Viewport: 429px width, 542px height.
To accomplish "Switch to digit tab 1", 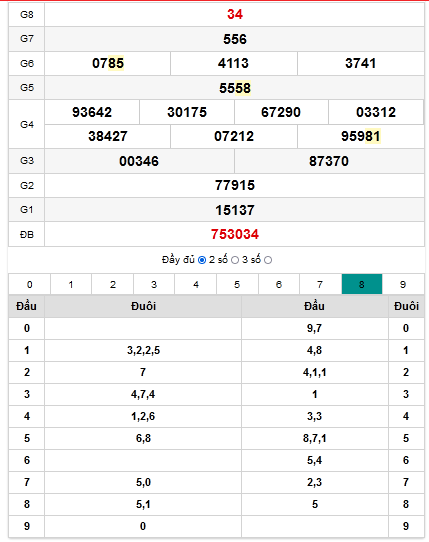I will (71, 284).
